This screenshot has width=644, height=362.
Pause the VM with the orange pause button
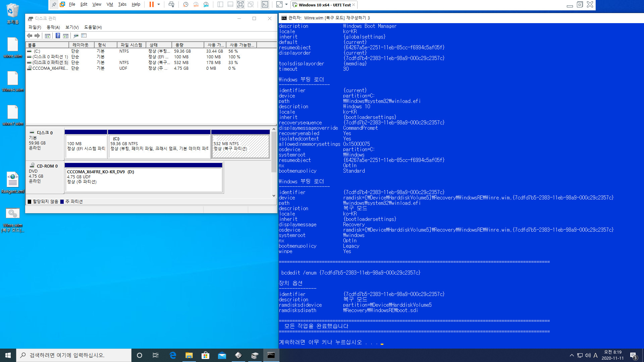(x=152, y=4)
